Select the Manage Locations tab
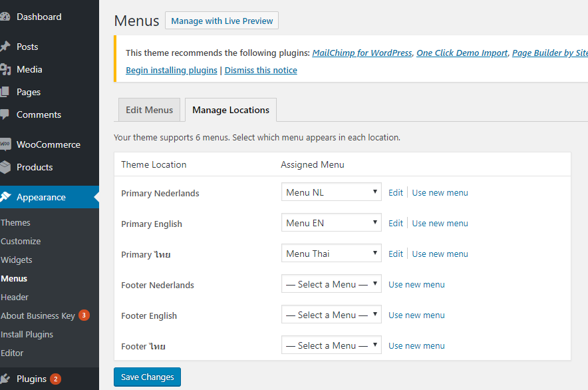 click(x=231, y=110)
